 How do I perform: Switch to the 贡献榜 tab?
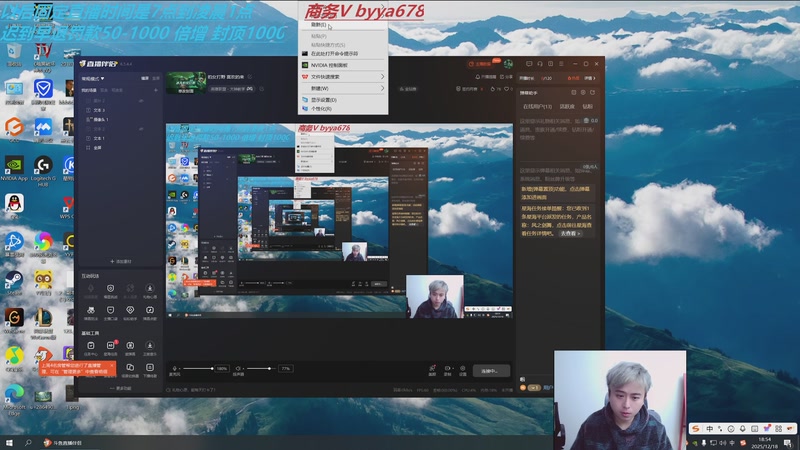point(567,107)
